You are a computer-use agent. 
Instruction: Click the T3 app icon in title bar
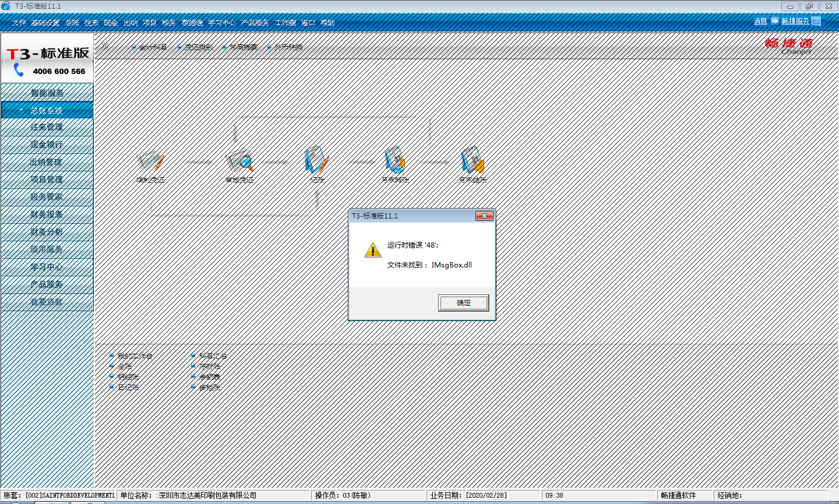6,6
